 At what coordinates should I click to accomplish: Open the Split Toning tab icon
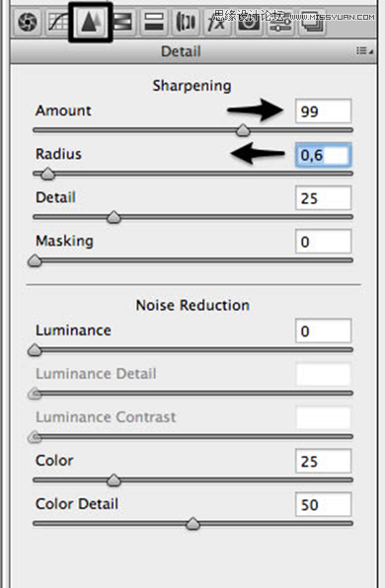(x=154, y=22)
